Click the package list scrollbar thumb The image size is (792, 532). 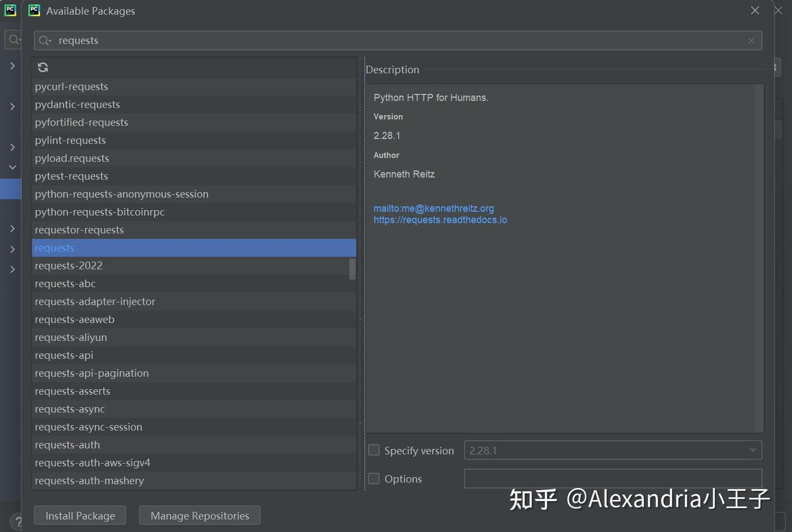click(x=353, y=269)
